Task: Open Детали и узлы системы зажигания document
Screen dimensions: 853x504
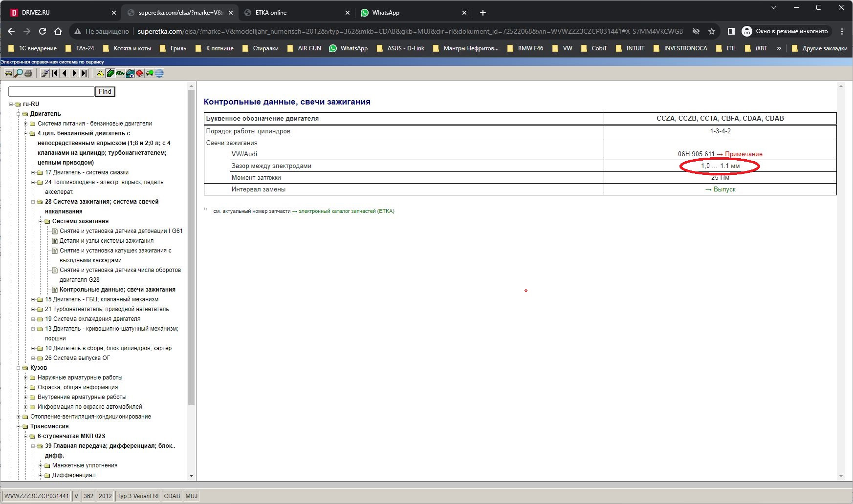Action: click(x=107, y=241)
